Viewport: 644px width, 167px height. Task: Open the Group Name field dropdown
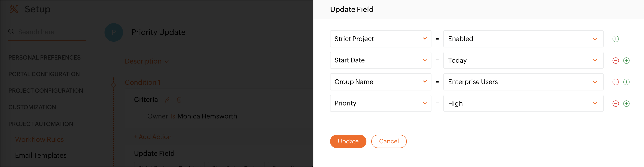(380, 82)
